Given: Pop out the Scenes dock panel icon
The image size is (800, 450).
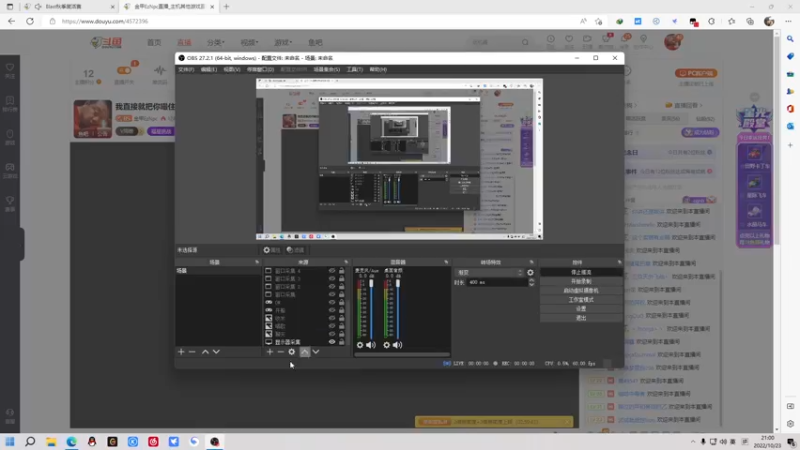Looking at the screenshot, I should pos(257,262).
